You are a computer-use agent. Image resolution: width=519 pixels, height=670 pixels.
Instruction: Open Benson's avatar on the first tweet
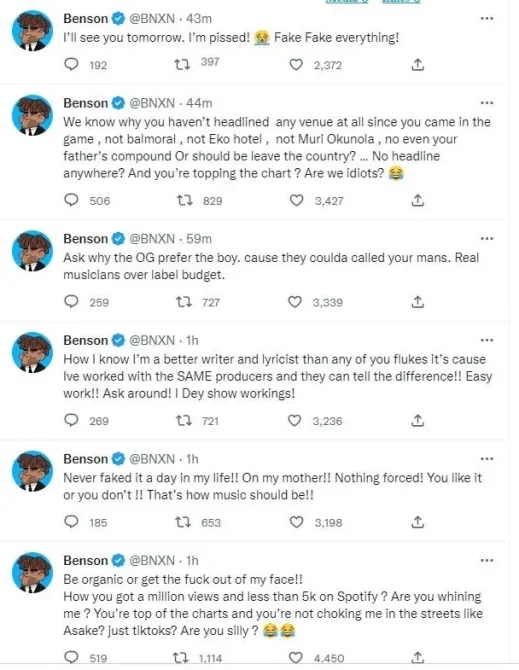pos(32,31)
